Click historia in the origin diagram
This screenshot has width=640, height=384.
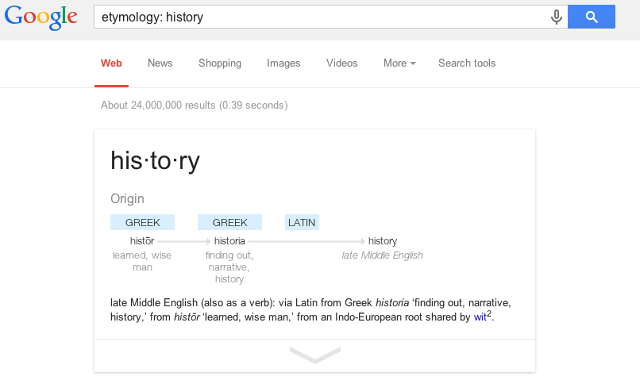[230, 241]
